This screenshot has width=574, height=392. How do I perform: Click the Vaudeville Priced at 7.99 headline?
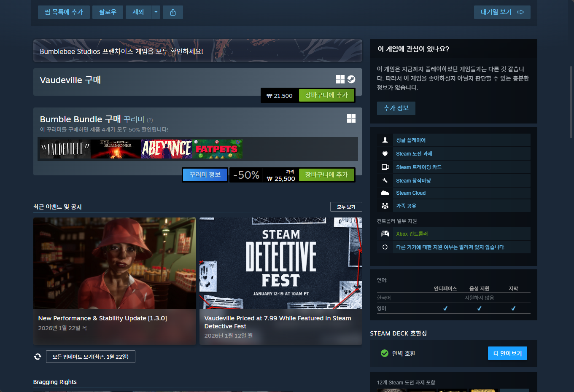278,322
